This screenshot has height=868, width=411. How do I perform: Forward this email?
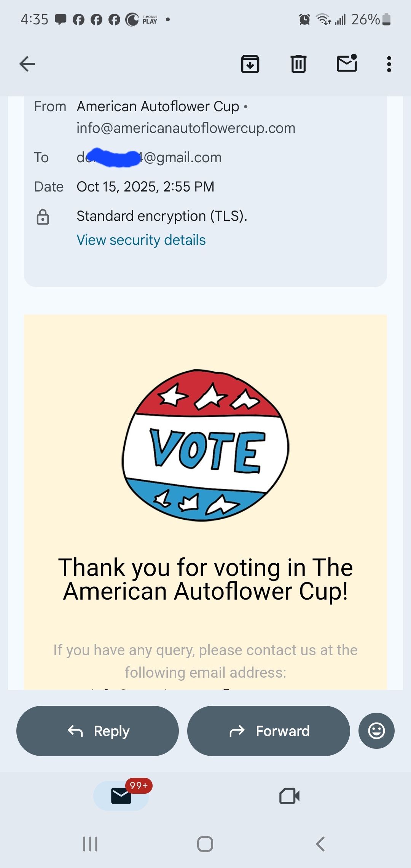coord(268,731)
